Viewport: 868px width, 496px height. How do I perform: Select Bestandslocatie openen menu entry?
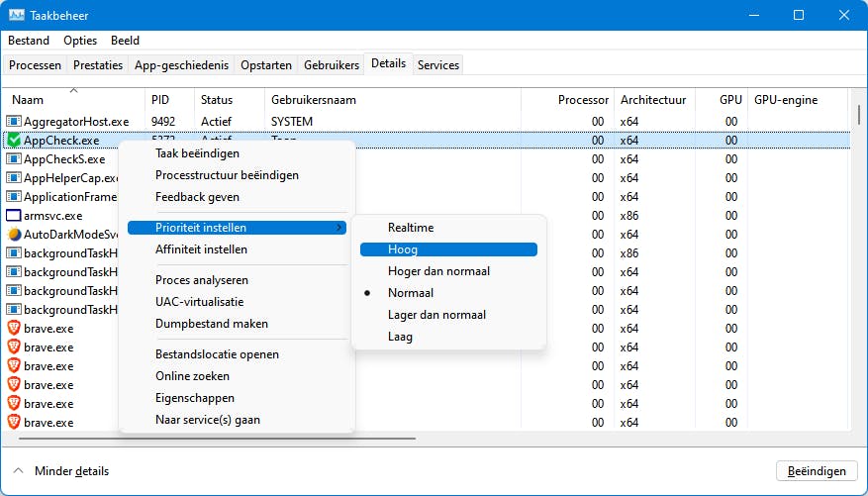[217, 354]
